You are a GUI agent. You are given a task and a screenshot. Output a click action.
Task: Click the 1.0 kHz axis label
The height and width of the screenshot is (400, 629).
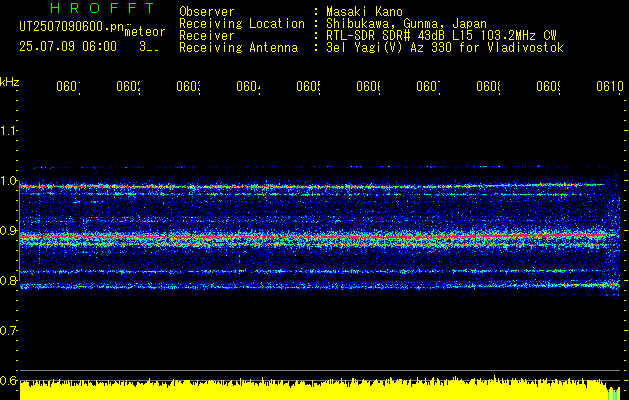point(8,181)
